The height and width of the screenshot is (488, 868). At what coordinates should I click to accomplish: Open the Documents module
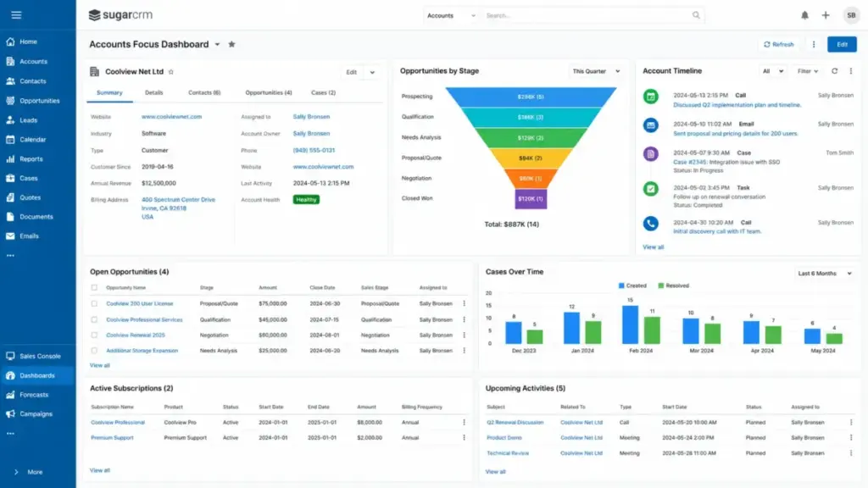(x=36, y=216)
